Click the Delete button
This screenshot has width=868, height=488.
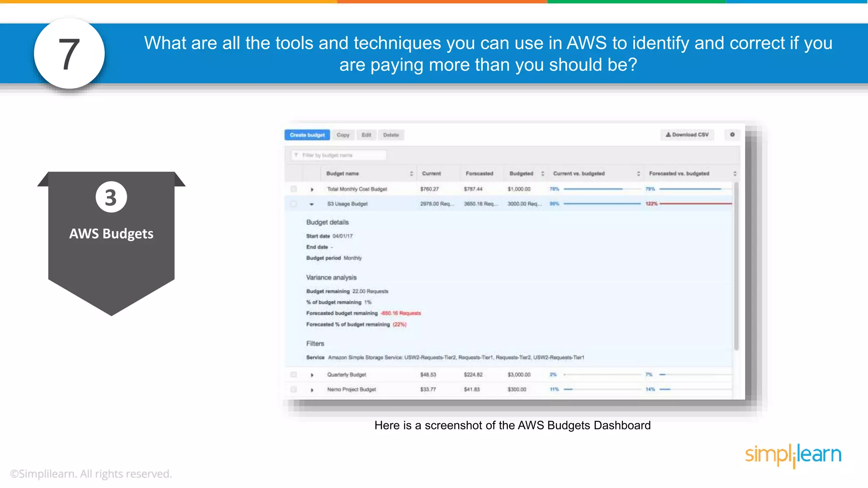click(x=391, y=135)
